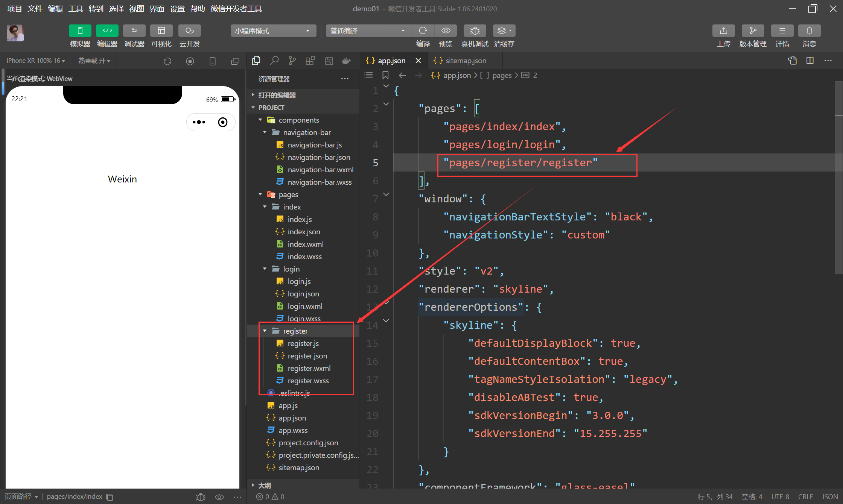Click the real device debug bug icon
The height and width of the screenshot is (504, 843).
coord(475,31)
